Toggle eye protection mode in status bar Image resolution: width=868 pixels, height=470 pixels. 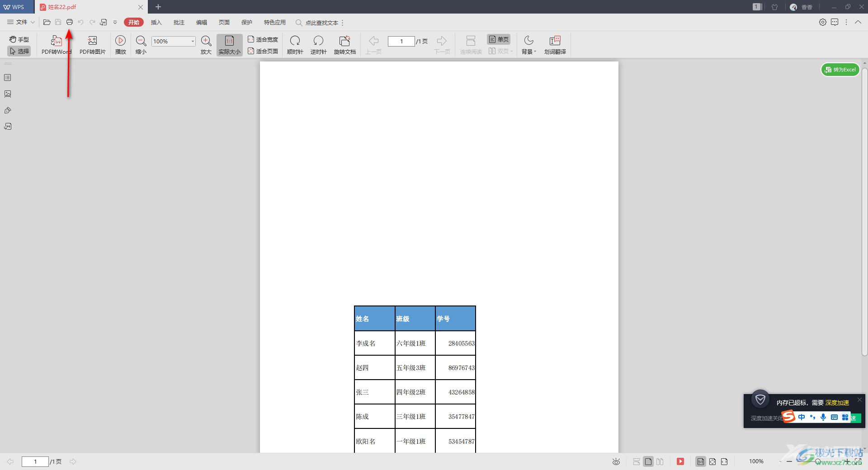616,461
